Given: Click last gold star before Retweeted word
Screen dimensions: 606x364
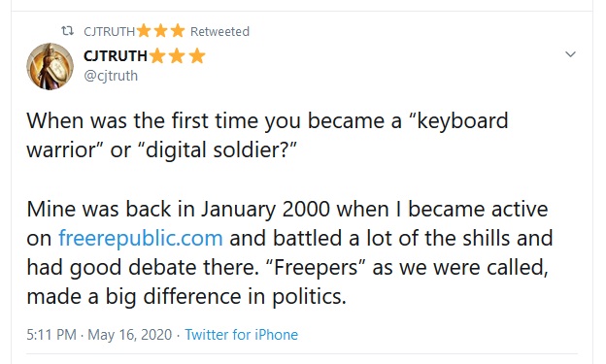Looking at the screenshot, I should pyautogui.click(x=178, y=30).
